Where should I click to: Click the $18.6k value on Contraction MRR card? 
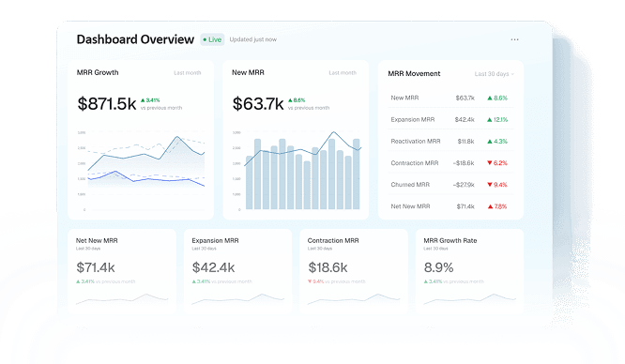[328, 267]
